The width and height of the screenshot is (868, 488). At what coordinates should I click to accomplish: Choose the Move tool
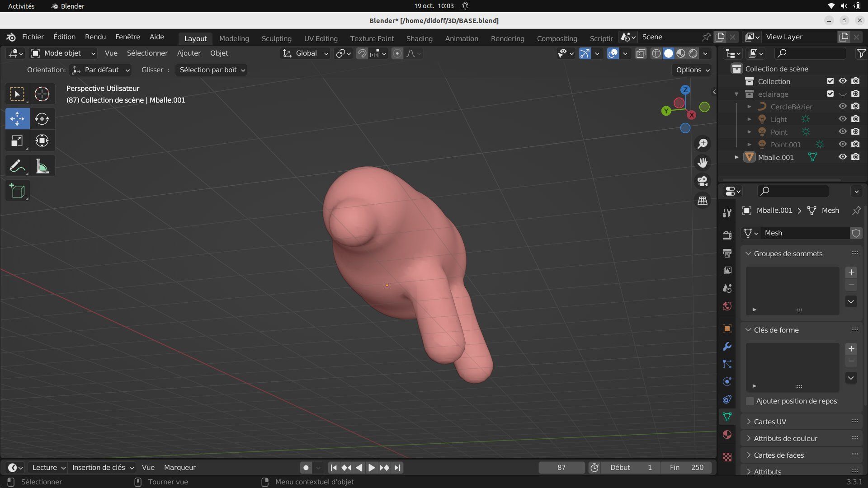[17, 118]
